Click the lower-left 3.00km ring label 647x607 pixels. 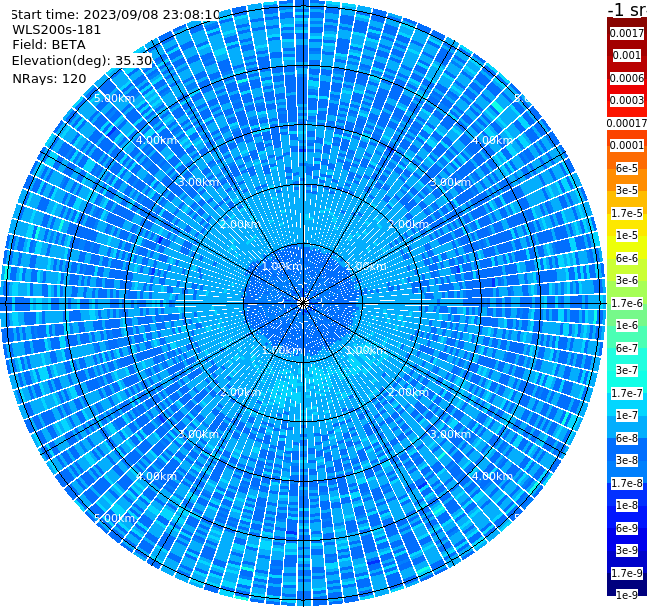point(198,434)
